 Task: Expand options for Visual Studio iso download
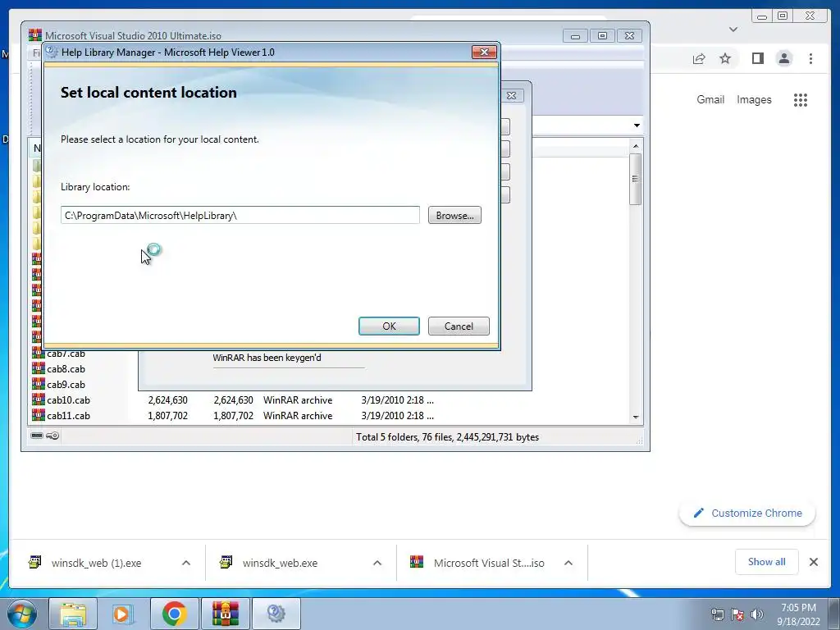coord(568,563)
